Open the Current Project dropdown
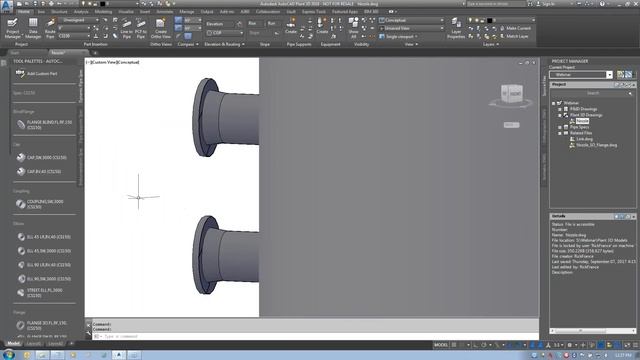The image size is (640, 360). [x=581, y=75]
